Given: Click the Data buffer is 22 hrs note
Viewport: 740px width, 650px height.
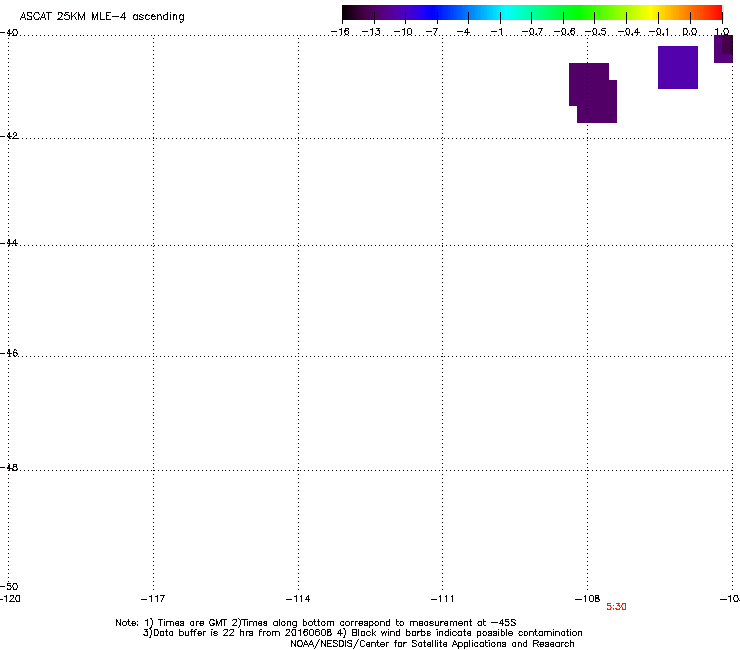Looking at the screenshot, I should [x=362, y=633].
